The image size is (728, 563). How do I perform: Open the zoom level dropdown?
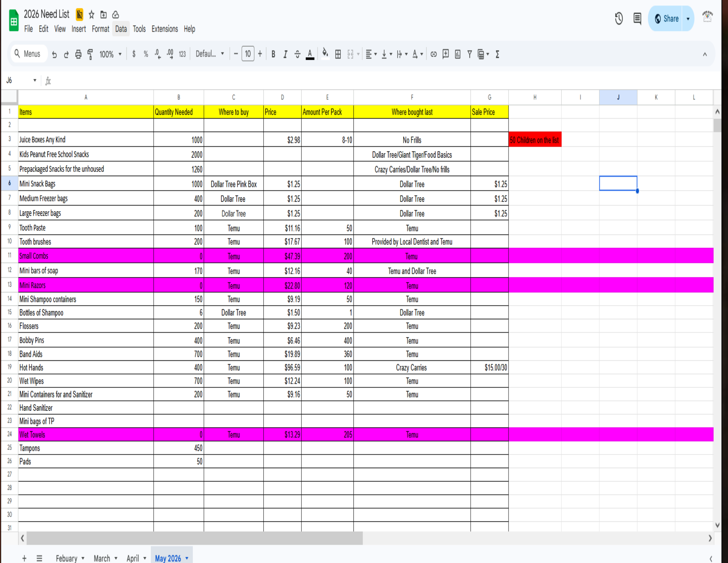click(111, 54)
